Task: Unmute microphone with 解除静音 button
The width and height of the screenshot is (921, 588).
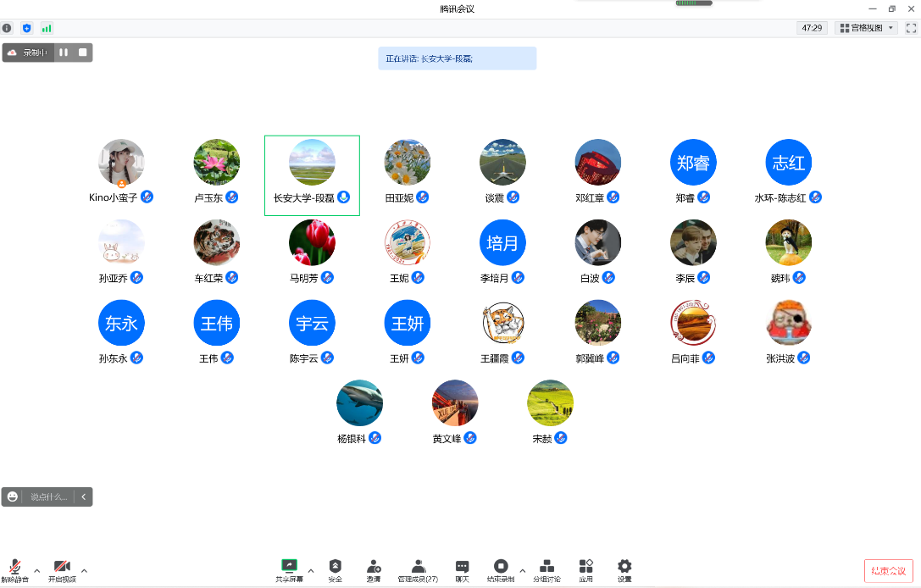Action: click(14, 569)
